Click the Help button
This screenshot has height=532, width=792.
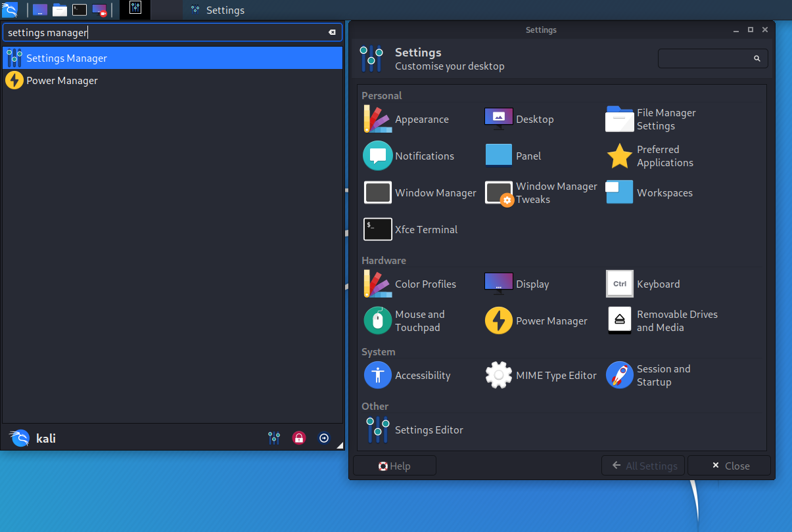pyautogui.click(x=394, y=465)
